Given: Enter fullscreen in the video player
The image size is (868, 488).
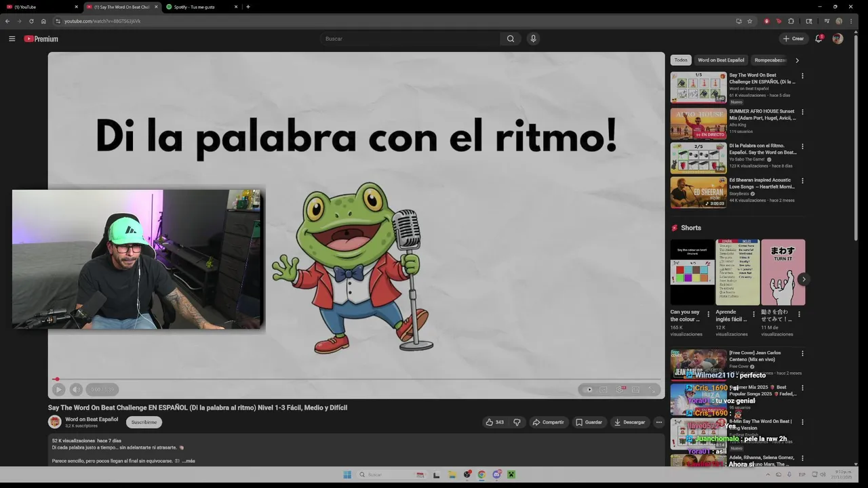Looking at the screenshot, I should 652,389.
